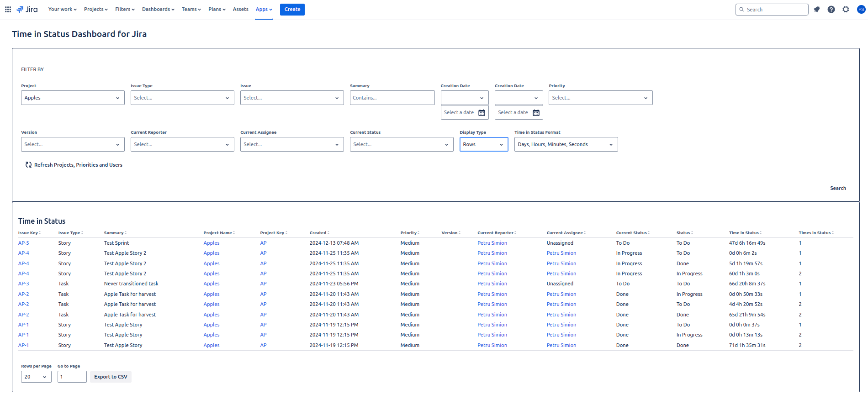The height and width of the screenshot is (405, 868).
Task: Open the AP-5 issue link
Action: 24,243
